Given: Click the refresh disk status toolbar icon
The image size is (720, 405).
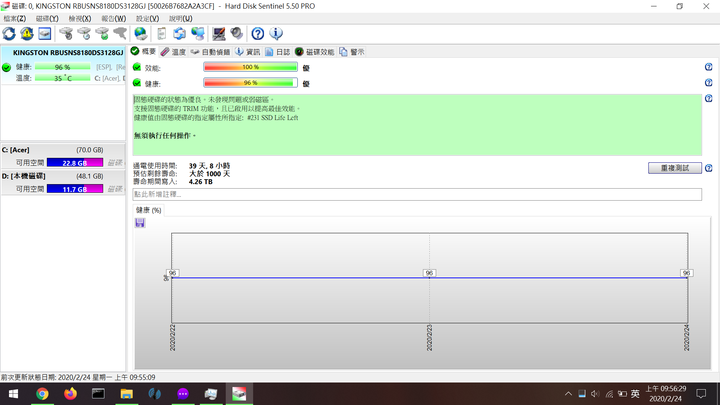Looking at the screenshot, I should (9, 34).
